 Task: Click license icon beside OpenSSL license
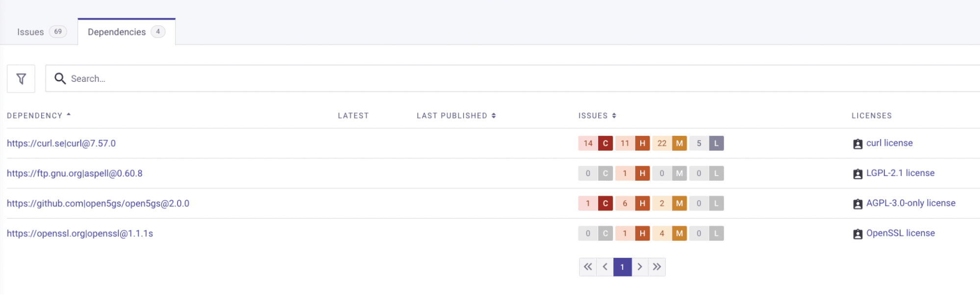click(857, 234)
